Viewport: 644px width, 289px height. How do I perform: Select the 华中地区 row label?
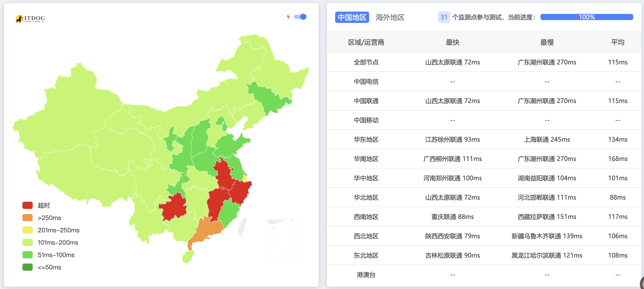coord(366,178)
